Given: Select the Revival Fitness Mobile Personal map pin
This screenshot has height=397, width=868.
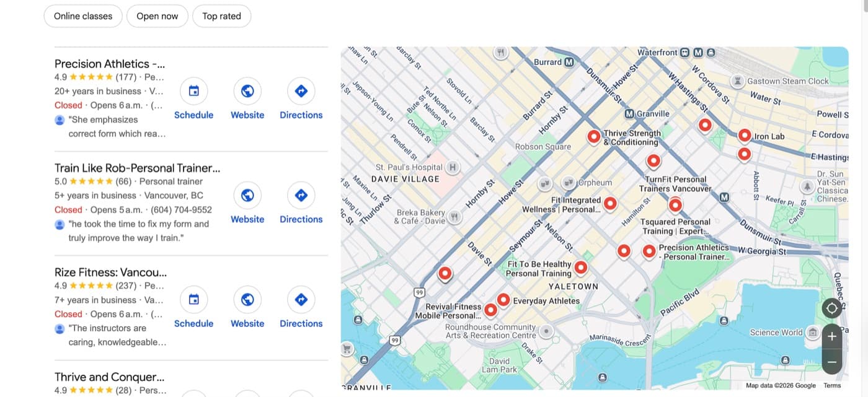Looking at the screenshot, I should tap(490, 309).
